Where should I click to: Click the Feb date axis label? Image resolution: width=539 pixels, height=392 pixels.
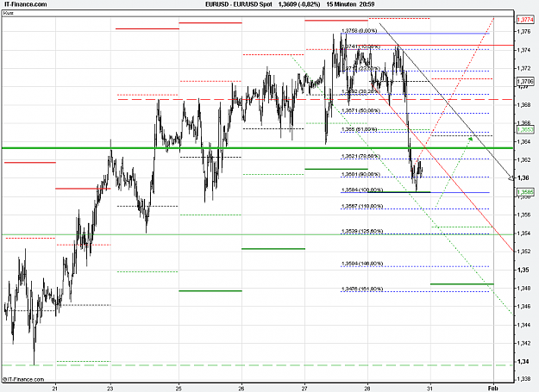coord(493,389)
